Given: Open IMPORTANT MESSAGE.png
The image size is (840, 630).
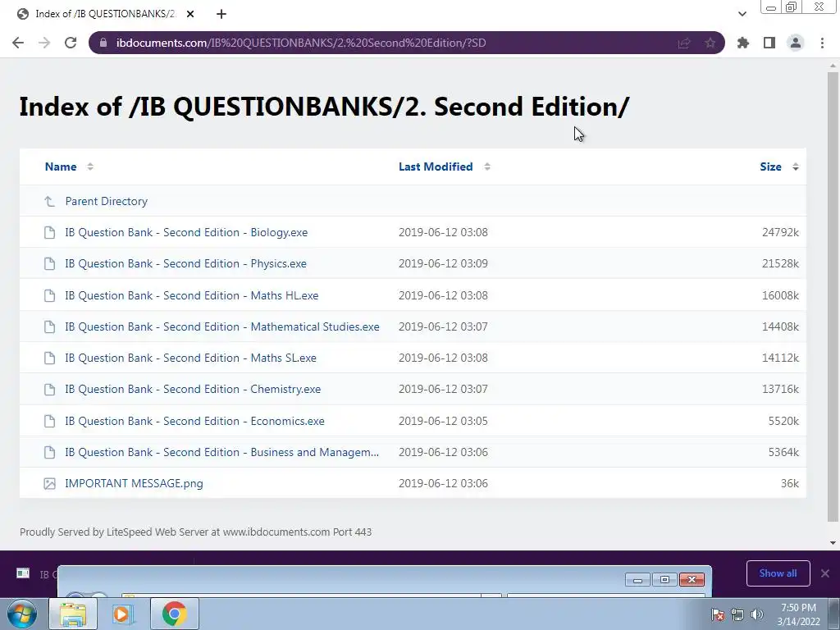Looking at the screenshot, I should tap(134, 483).
